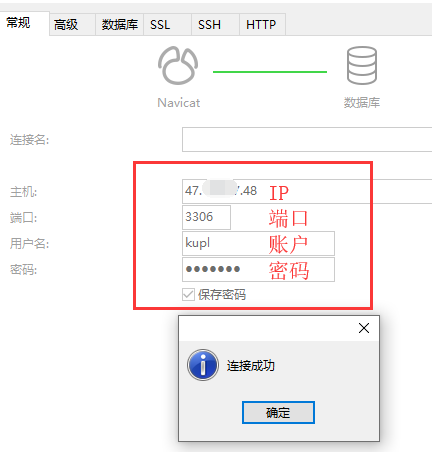This screenshot has width=432, height=452.
Task: Click the 密码 password field
Action: tap(258, 269)
